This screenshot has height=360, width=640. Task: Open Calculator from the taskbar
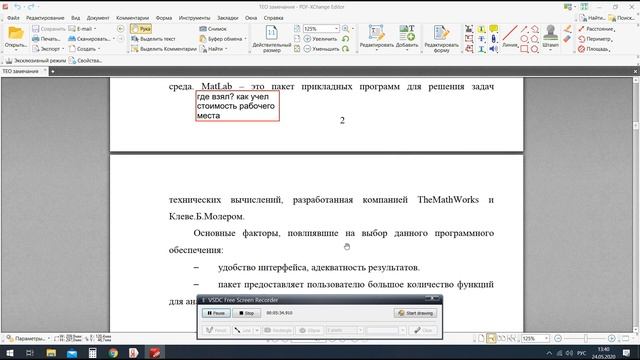(x=93, y=353)
